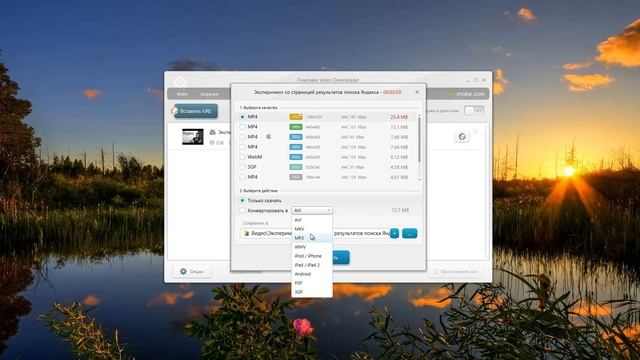The image size is (640, 360).
Task: Toggle the one-click download mode switch
Action: [x=474, y=111]
